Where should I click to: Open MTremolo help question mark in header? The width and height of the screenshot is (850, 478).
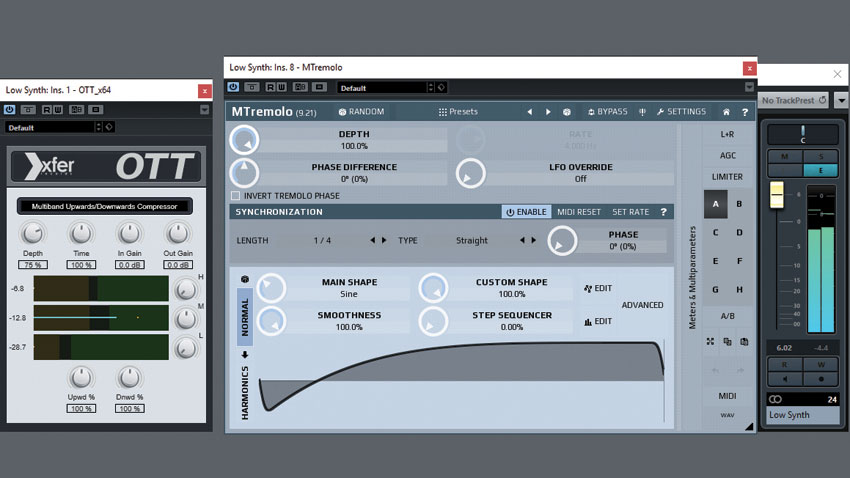tap(745, 112)
